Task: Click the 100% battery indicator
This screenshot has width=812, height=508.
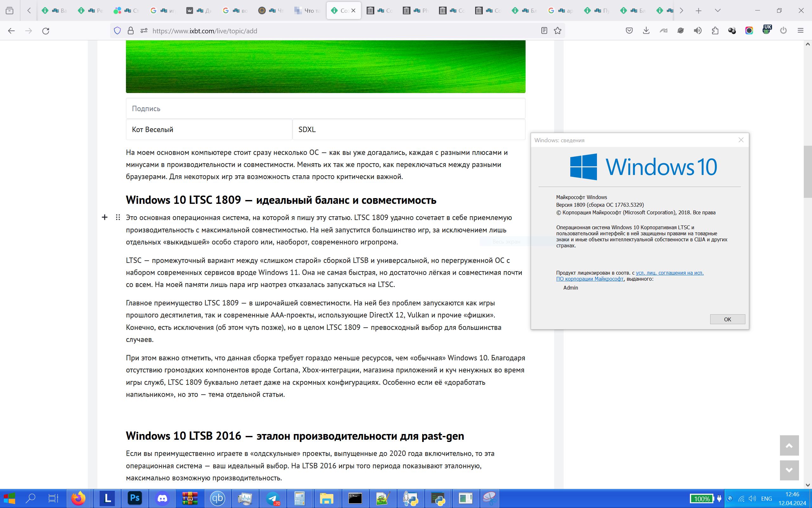Action: (x=702, y=498)
